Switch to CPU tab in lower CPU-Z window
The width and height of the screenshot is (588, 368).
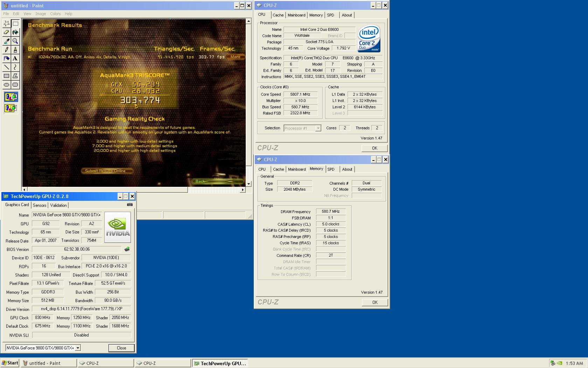pyautogui.click(x=262, y=169)
